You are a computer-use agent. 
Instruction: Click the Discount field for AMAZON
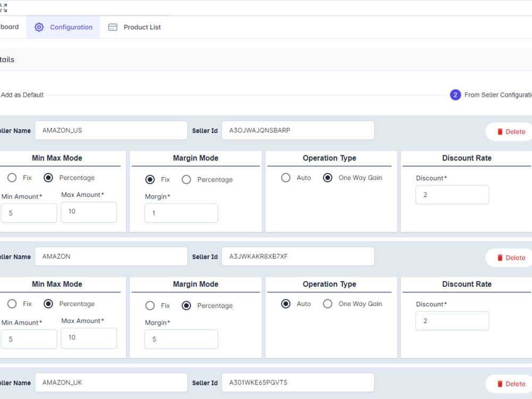coord(452,321)
